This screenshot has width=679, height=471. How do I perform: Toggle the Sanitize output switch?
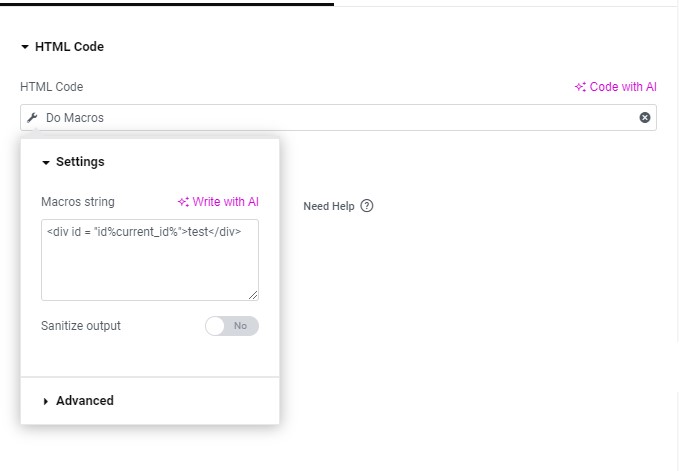232,326
